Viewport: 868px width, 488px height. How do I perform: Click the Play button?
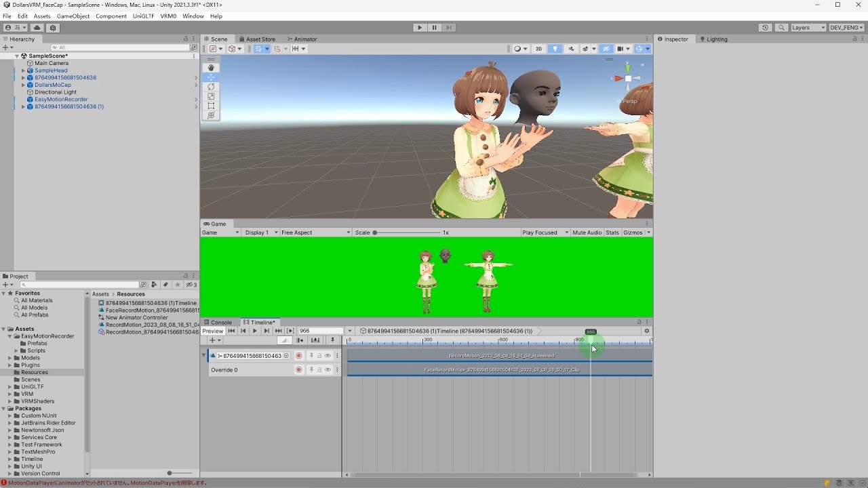[x=420, y=28]
